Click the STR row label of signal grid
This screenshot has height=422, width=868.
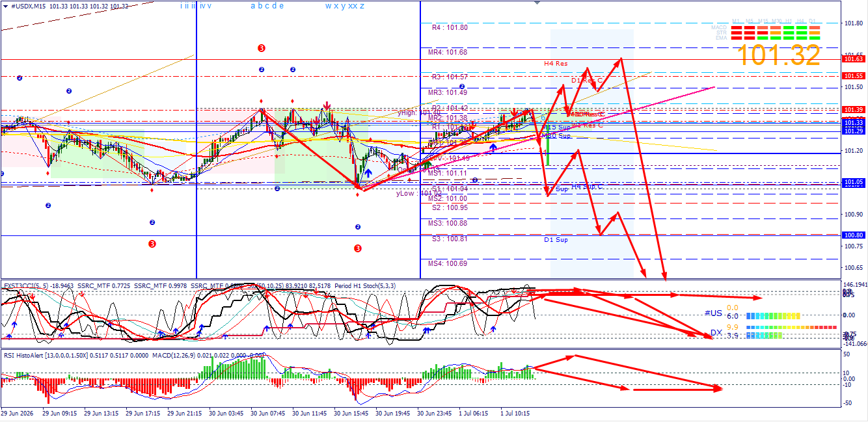[x=722, y=33]
